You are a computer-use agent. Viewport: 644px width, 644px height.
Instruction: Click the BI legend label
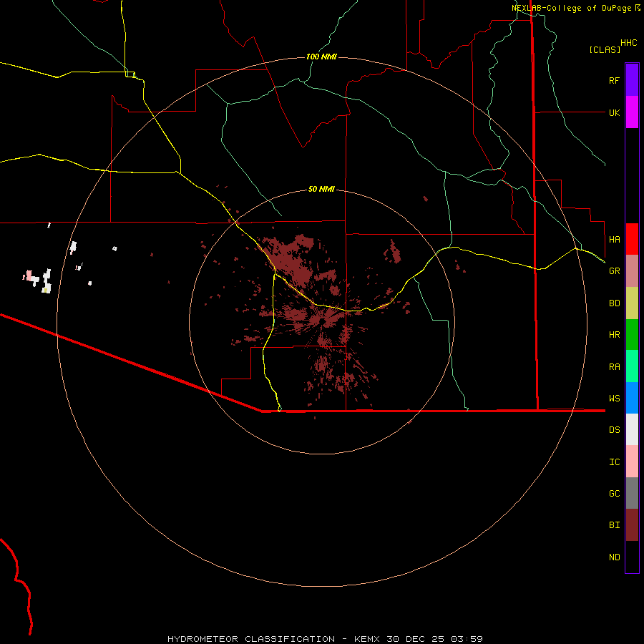point(614,525)
